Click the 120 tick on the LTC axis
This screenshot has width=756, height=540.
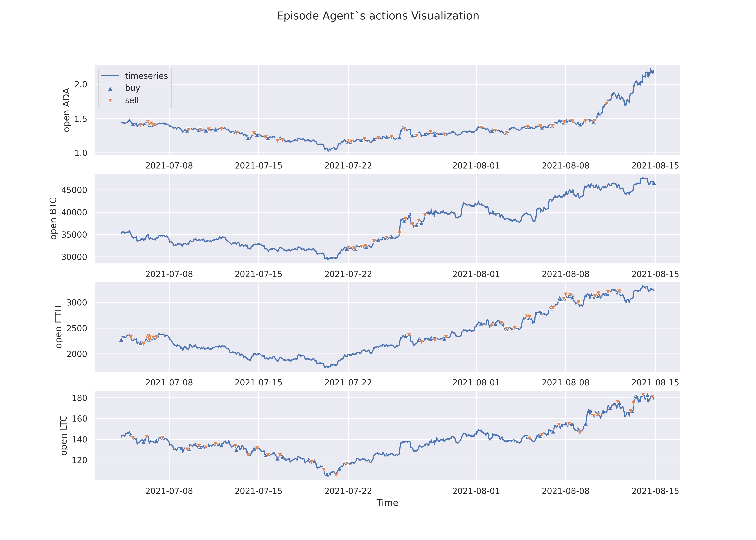pos(79,460)
